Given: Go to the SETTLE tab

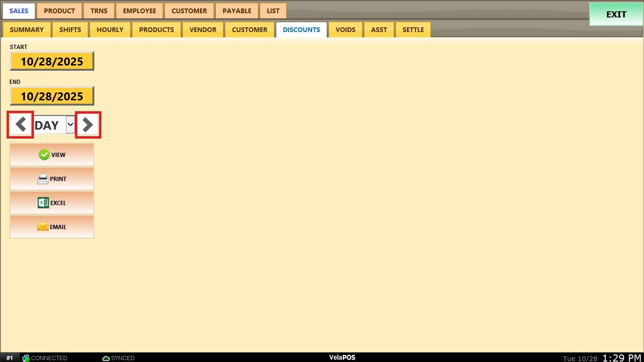Looking at the screenshot, I should [413, 30].
